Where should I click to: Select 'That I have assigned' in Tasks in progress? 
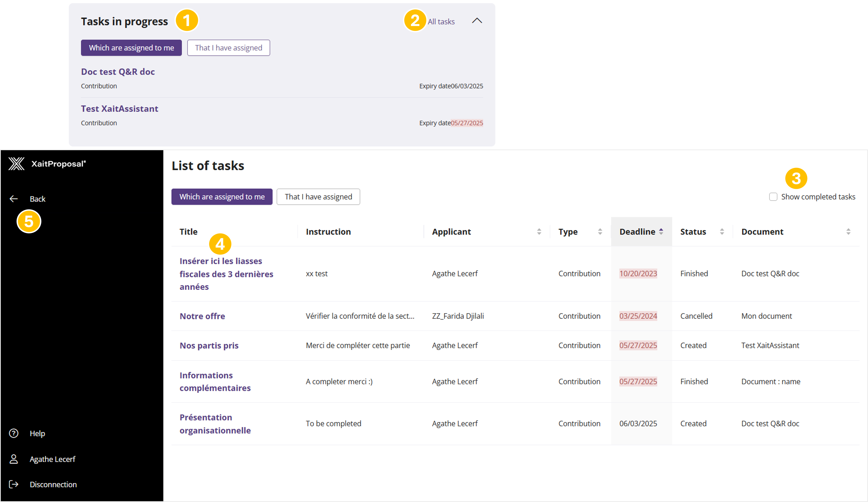tap(228, 48)
